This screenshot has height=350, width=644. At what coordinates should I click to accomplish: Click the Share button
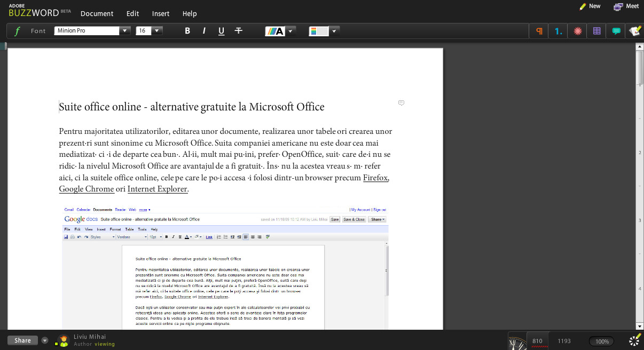tap(23, 340)
